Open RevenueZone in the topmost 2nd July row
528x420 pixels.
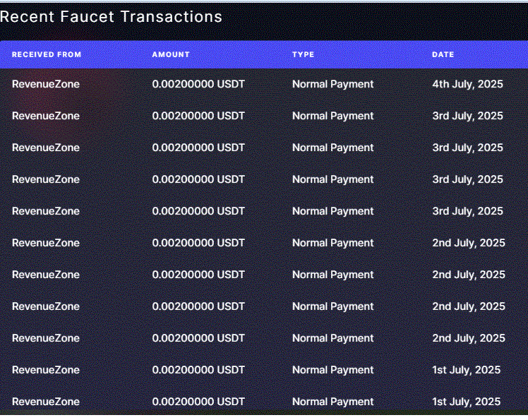pyautogui.click(x=46, y=243)
